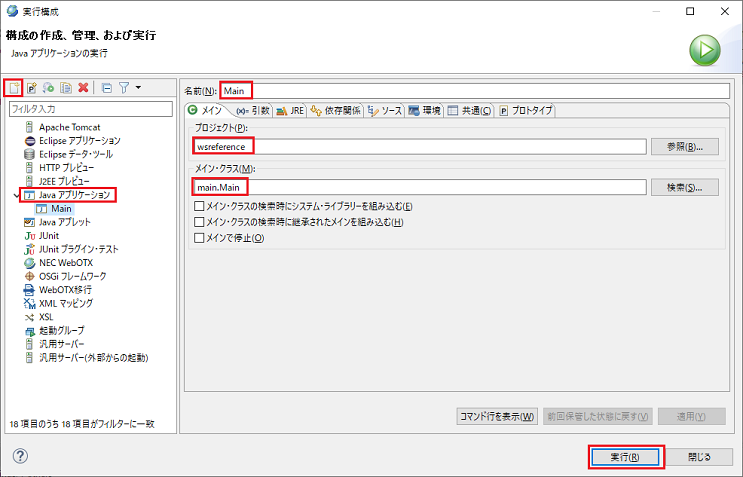743x477 pixels.
Task: Click the new launch configuration icon
Action: (x=14, y=89)
